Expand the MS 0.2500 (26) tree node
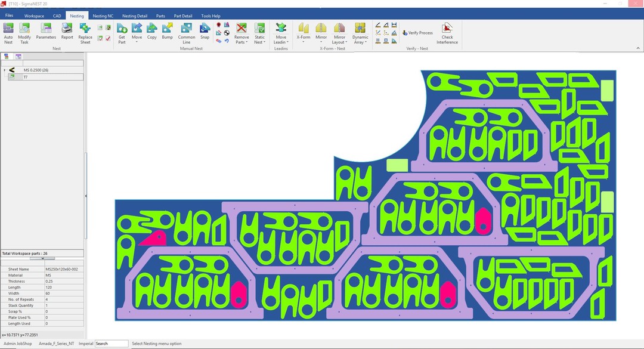Image resolution: width=644 pixels, height=349 pixels. (5, 70)
